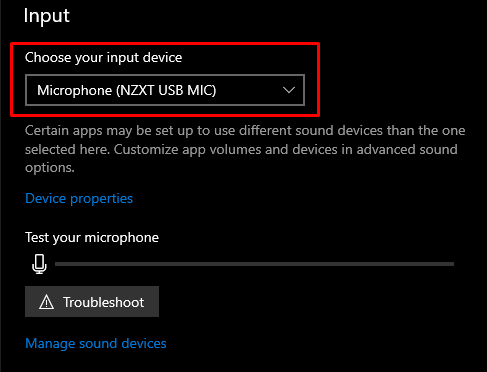Screen dimensions: 487x372
Task: Click the word 'properties' in the Device properties link
Action: (102, 199)
